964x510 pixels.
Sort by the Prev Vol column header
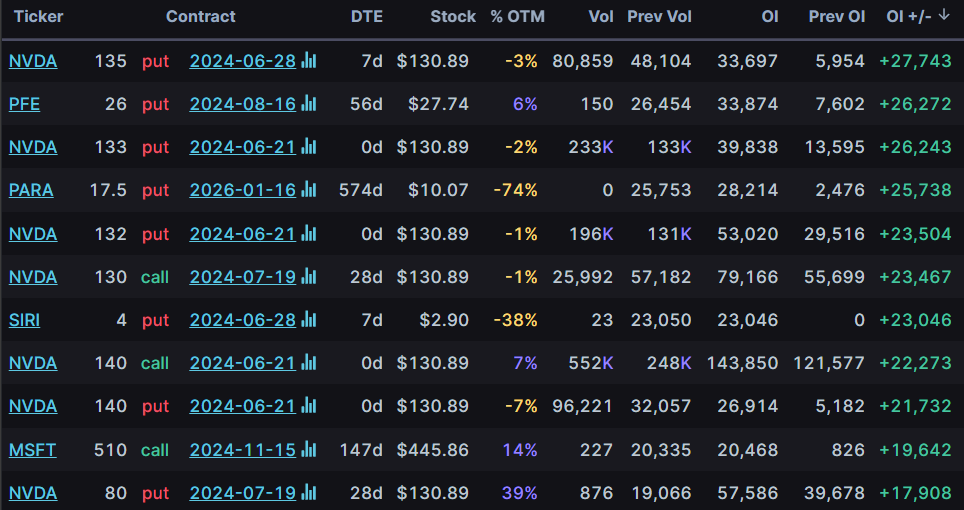(659, 16)
